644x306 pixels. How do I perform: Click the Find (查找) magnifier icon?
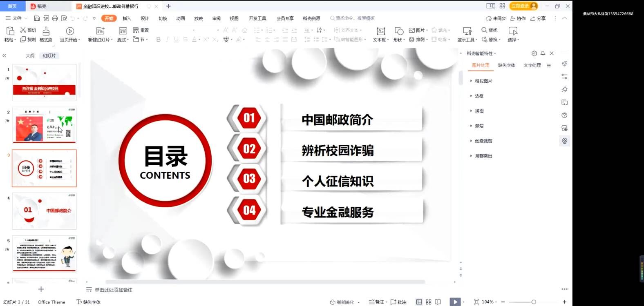[484, 30]
